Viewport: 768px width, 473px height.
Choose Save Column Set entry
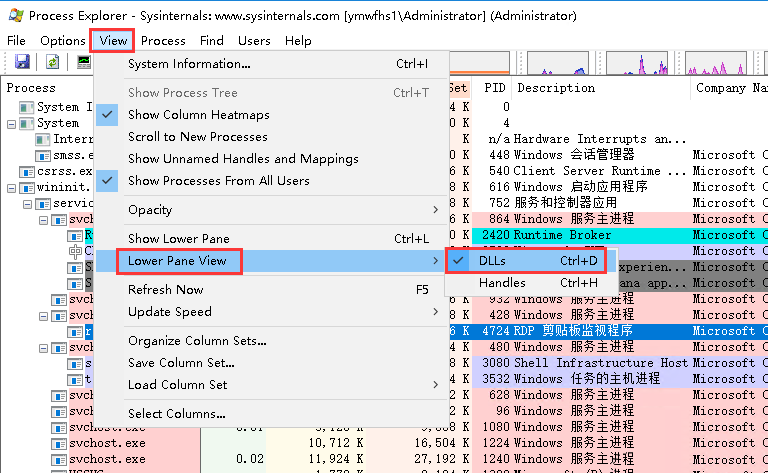[x=272, y=363]
